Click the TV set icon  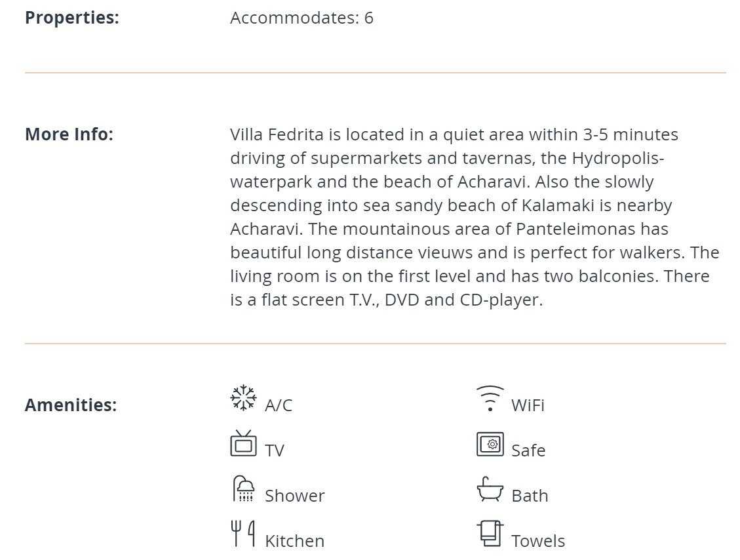pyautogui.click(x=243, y=443)
